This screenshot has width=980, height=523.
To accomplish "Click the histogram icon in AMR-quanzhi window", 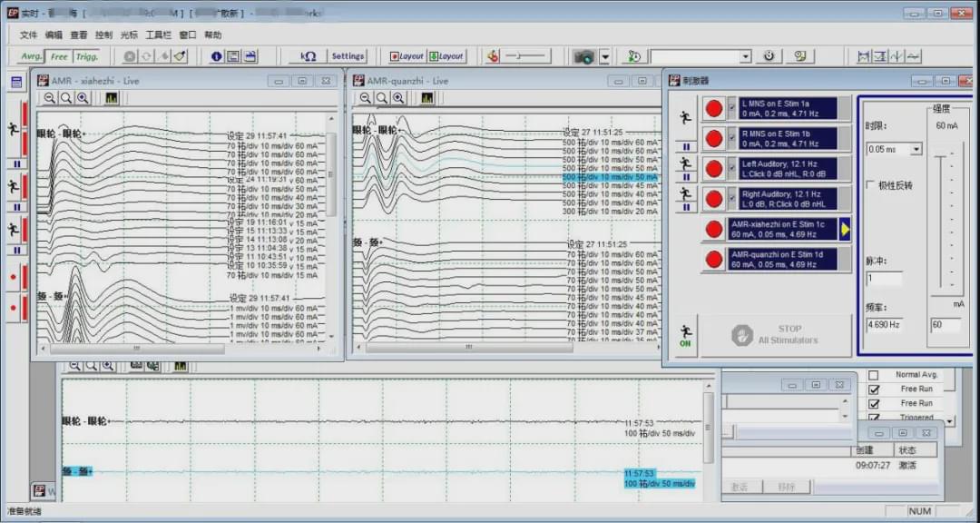I will click(x=427, y=98).
